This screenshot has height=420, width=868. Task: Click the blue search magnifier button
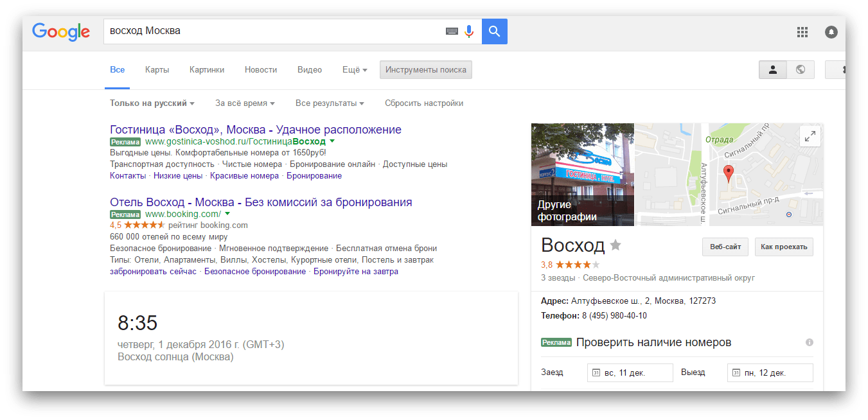click(x=494, y=31)
